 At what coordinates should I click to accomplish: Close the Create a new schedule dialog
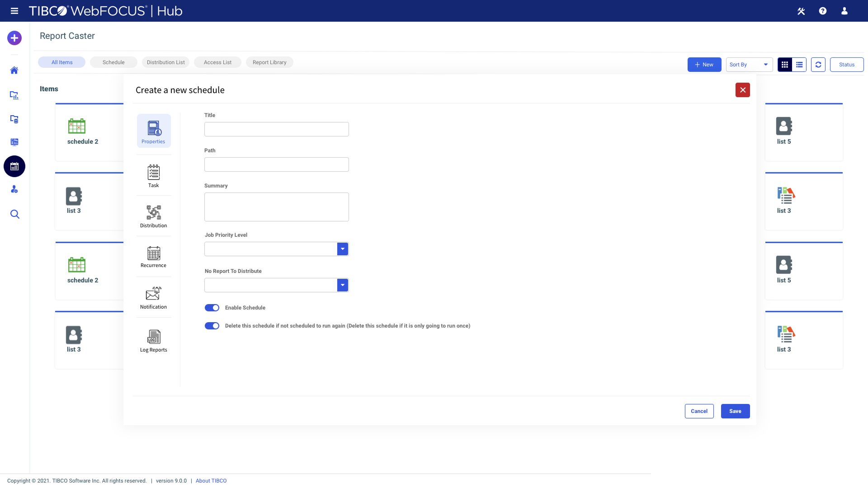pyautogui.click(x=743, y=90)
